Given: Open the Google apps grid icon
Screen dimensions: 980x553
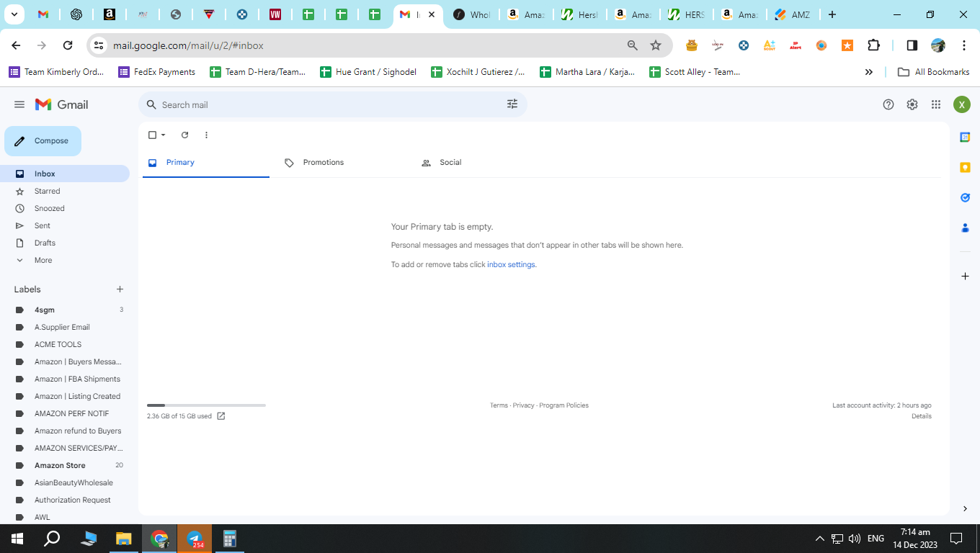Looking at the screenshot, I should pos(936,104).
